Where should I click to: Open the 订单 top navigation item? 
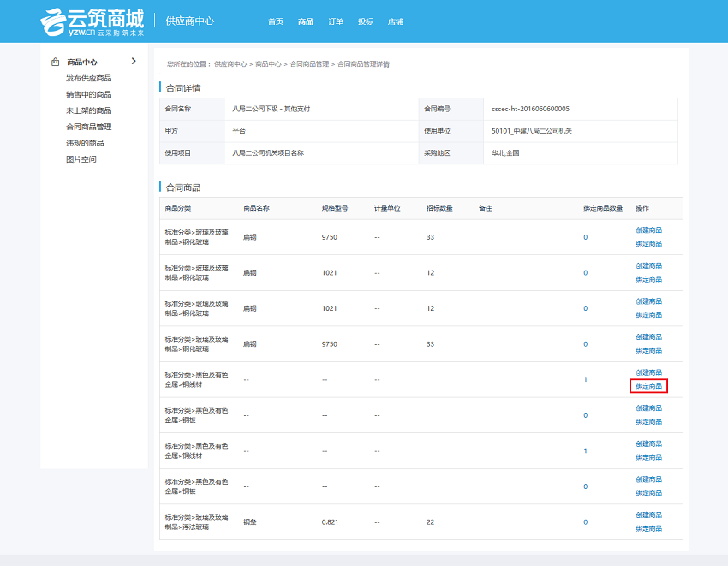[336, 21]
